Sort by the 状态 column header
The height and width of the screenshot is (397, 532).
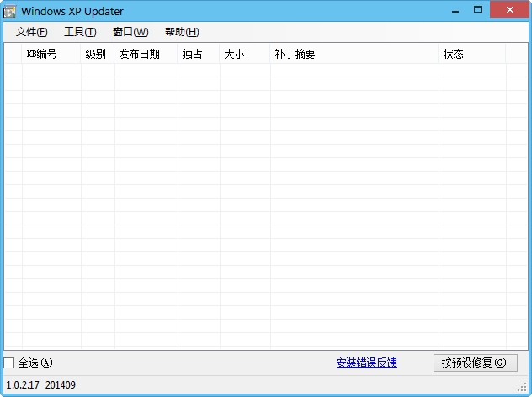coord(472,54)
